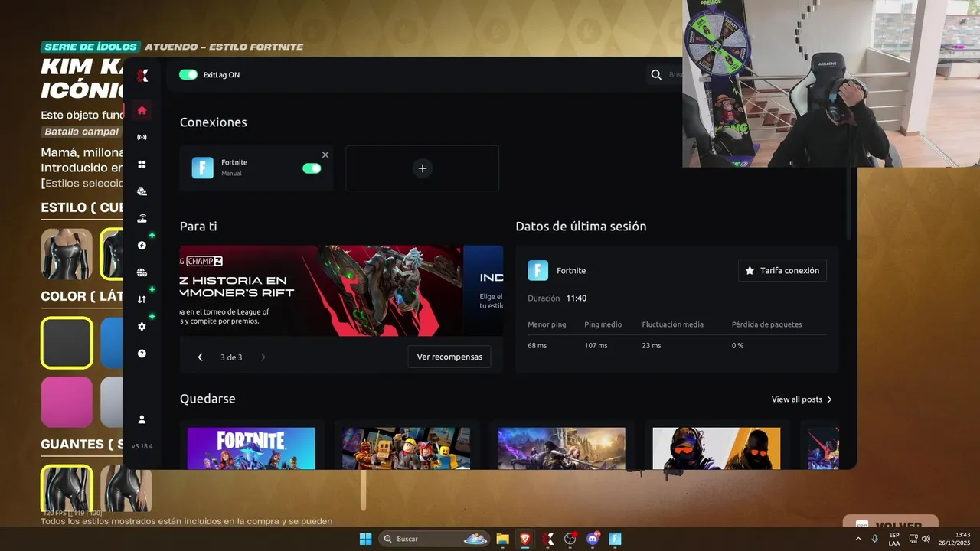Click the Fortnite icon in last session panel

[x=538, y=270]
